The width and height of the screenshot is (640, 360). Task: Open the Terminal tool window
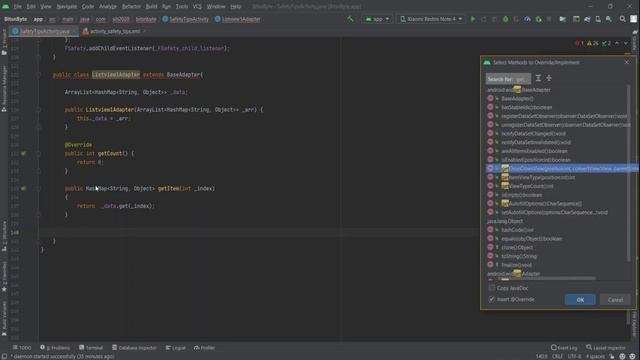pos(91,348)
